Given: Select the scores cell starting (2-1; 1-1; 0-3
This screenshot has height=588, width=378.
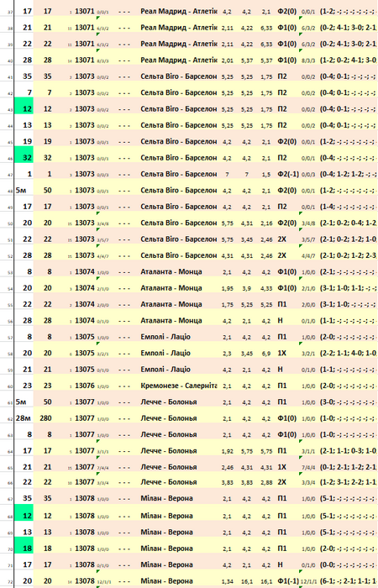Looking at the screenshot, I should pyautogui.click(x=349, y=451).
